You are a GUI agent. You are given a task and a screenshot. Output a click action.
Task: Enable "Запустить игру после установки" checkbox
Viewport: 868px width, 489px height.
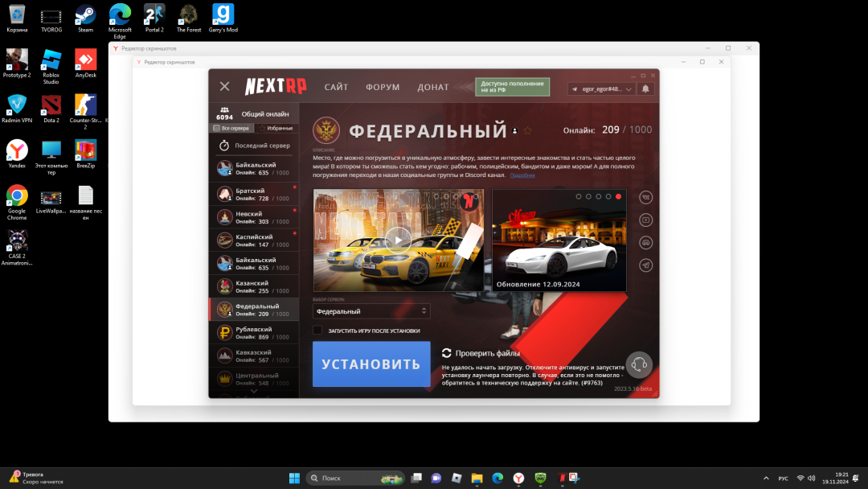coord(317,330)
